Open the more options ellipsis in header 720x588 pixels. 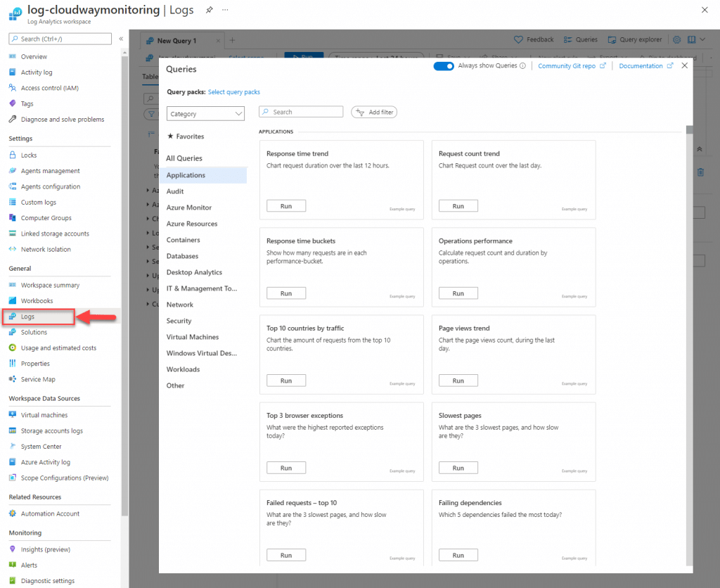click(x=225, y=10)
